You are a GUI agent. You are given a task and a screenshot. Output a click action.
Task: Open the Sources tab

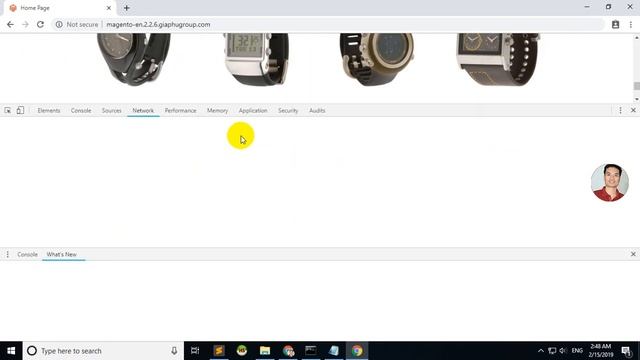point(111,111)
